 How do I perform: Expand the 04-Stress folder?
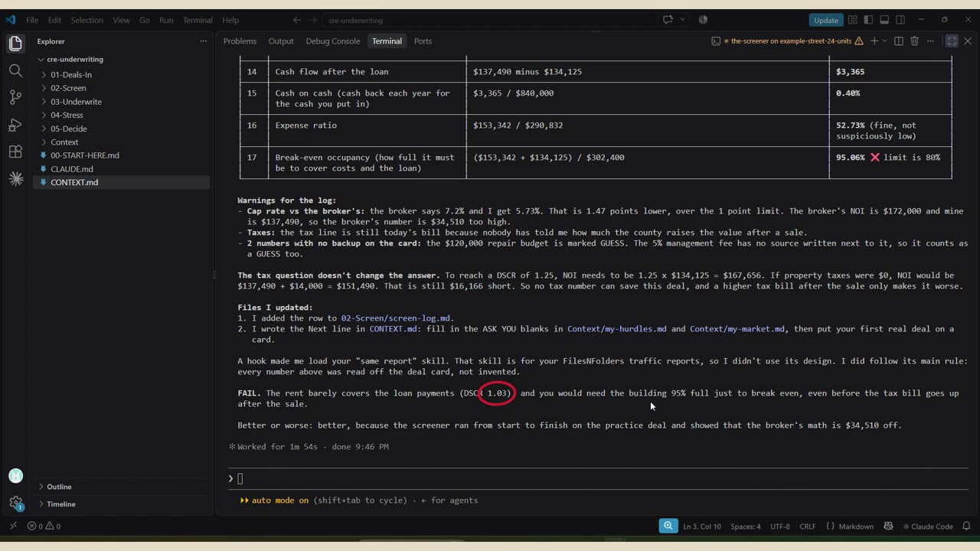(67, 115)
